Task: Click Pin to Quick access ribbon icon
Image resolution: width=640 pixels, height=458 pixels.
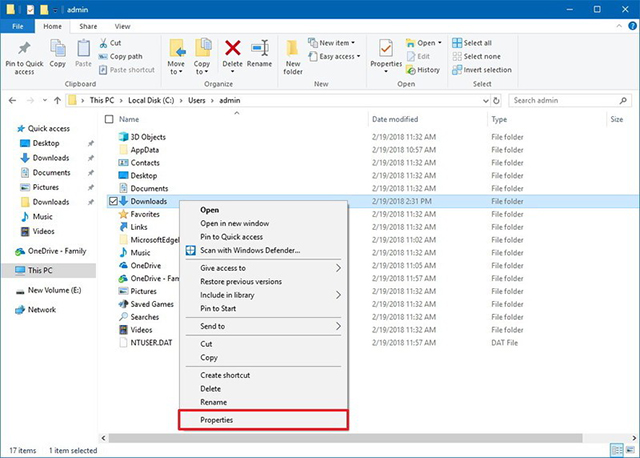Action: tap(24, 48)
